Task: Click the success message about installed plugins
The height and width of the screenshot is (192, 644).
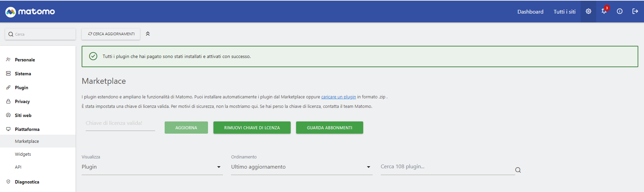Action: pyautogui.click(x=176, y=57)
